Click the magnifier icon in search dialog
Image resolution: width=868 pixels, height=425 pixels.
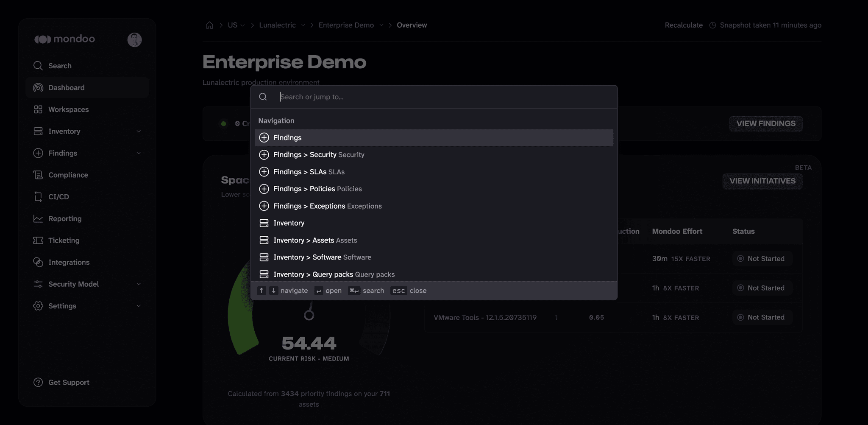pyautogui.click(x=263, y=97)
